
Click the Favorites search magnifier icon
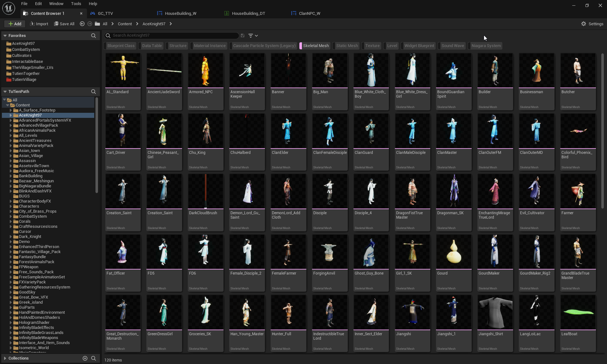tap(93, 36)
